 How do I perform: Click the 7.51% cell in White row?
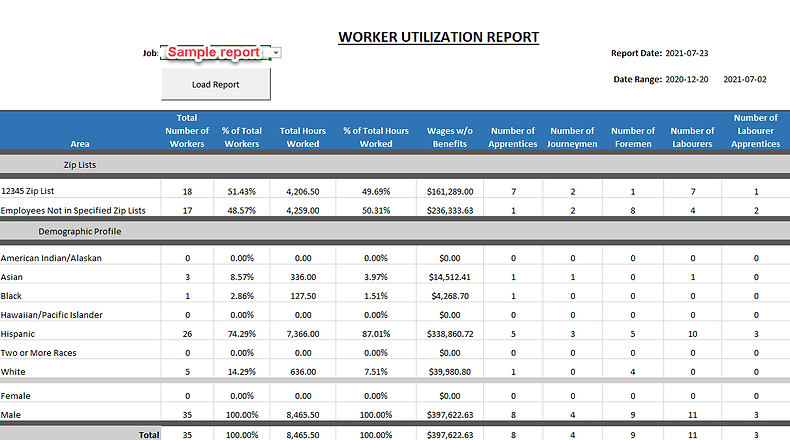coord(376,372)
